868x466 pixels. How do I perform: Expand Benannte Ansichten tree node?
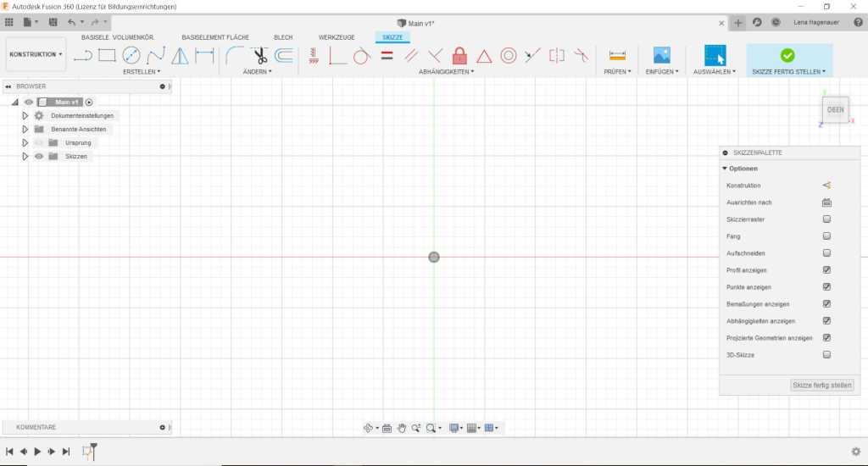tap(25, 129)
